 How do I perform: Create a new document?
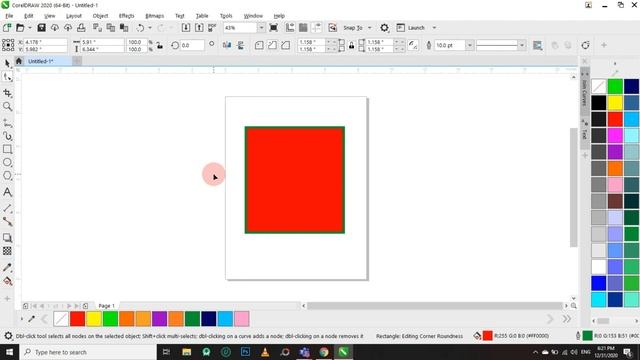pyautogui.click(x=7, y=28)
